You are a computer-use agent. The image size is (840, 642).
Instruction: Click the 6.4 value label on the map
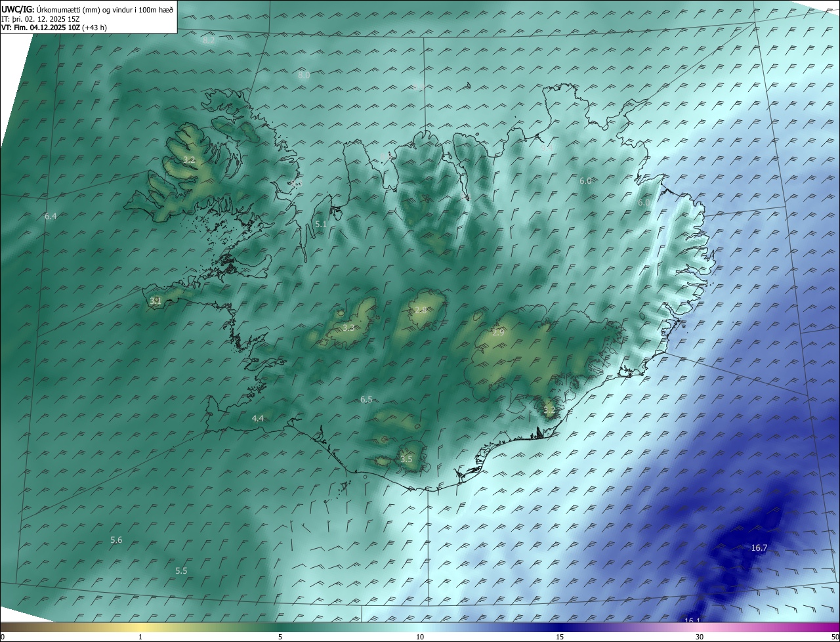(51, 216)
